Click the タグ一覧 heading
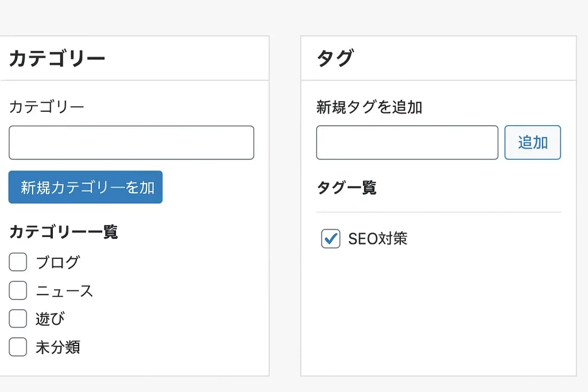The height and width of the screenshot is (392, 588). [x=348, y=188]
